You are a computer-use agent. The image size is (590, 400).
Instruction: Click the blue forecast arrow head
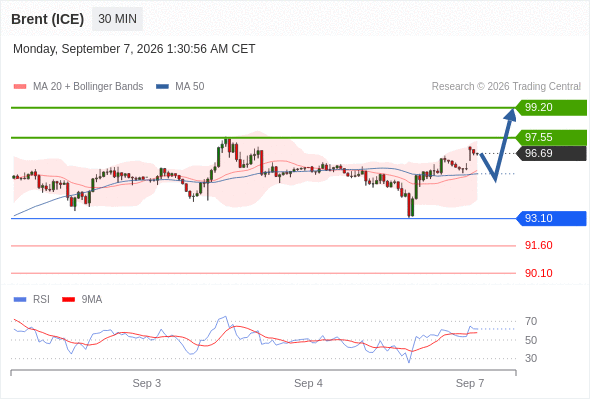511,114
